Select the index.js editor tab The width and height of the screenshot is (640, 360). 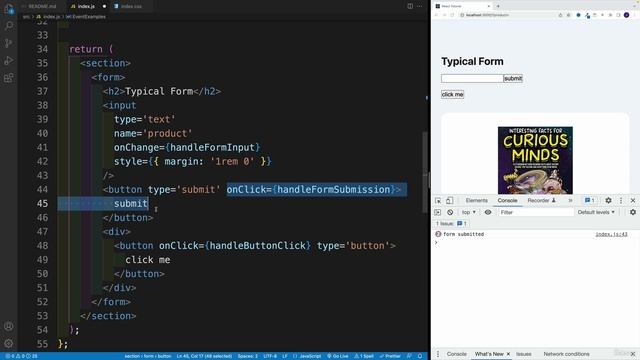click(x=87, y=6)
